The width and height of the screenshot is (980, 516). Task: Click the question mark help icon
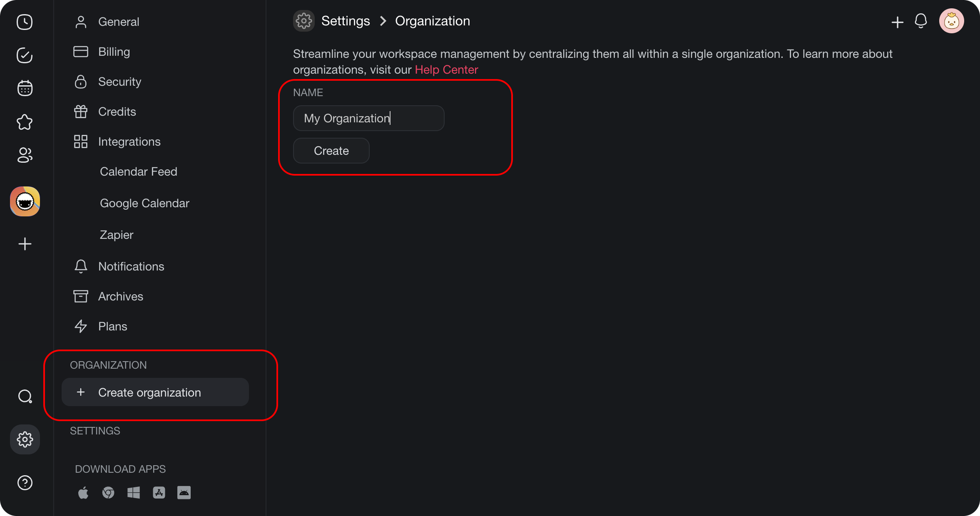point(25,483)
